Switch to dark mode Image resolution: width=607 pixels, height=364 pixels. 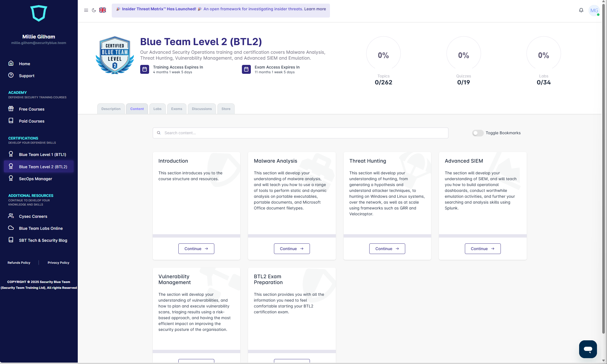pos(94,10)
